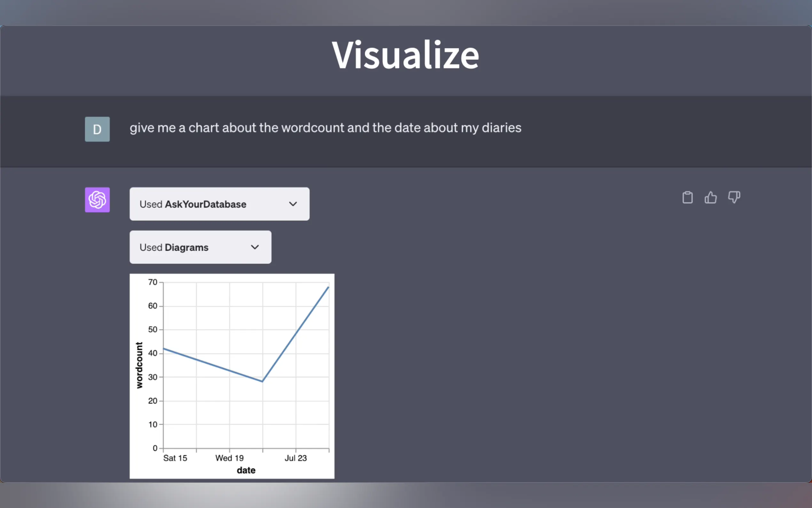Click the 'date' x-axis title
This screenshot has height=508, width=812.
click(x=246, y=470)
